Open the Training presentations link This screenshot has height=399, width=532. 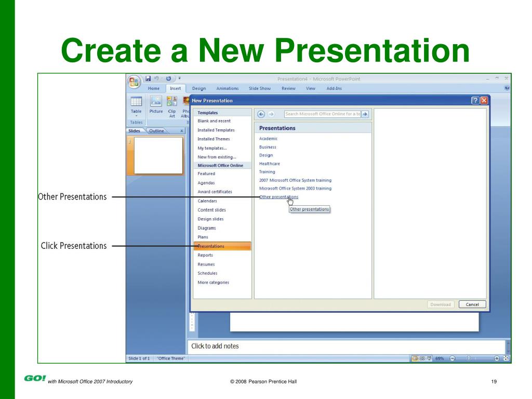pos(267,171)
